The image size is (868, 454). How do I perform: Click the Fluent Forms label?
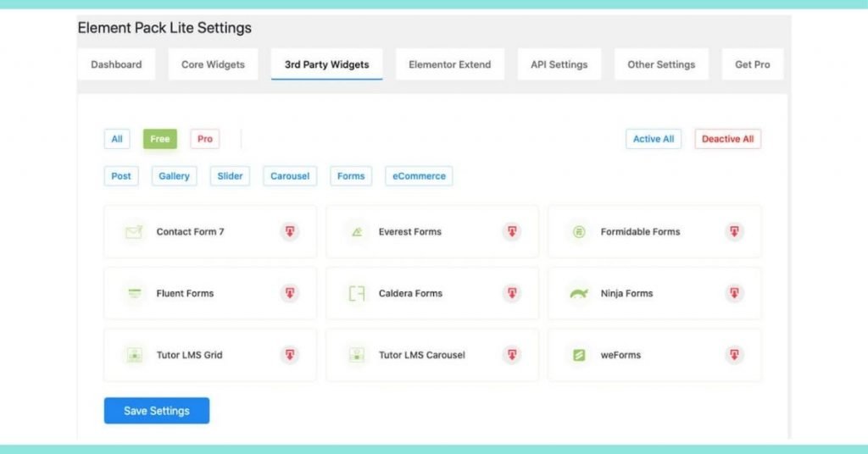pyautogui.click(x=185, y=293)
